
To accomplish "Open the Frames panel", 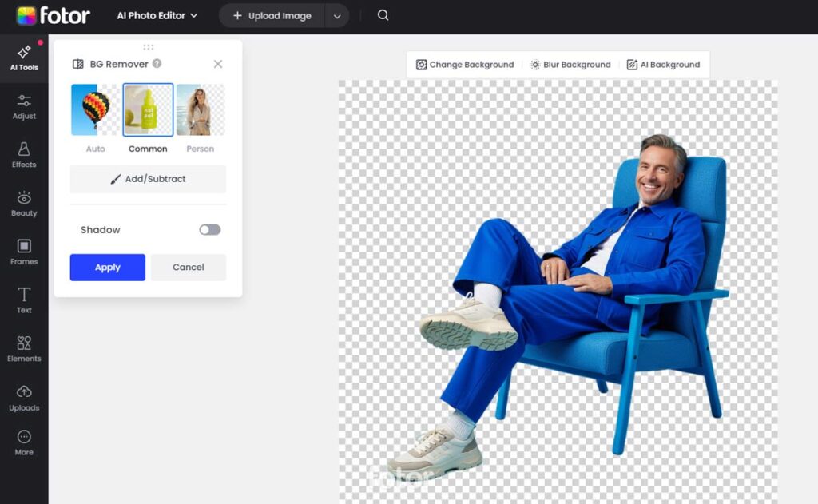I will point(24,252).
